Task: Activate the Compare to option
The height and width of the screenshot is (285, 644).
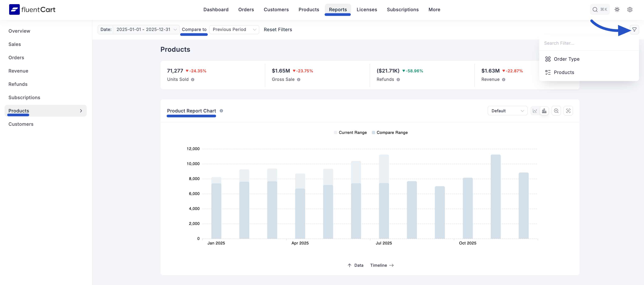Action: point(194,29)
